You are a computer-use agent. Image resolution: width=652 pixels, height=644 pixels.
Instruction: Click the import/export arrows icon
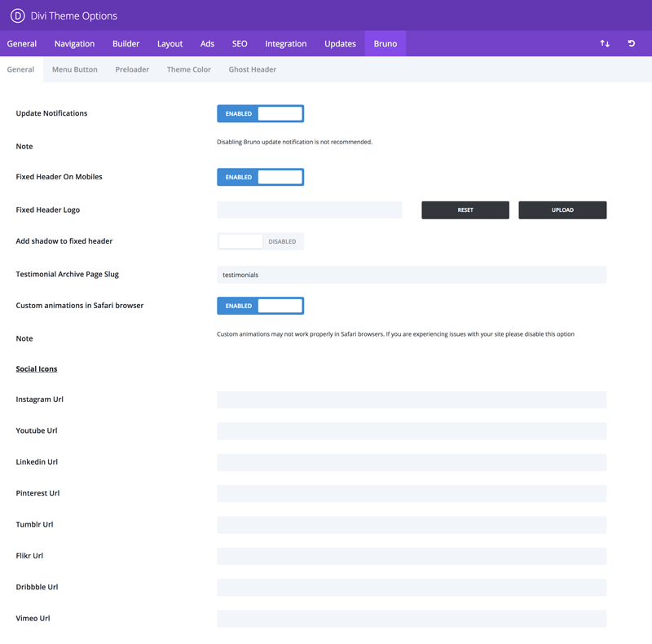click(x=605, y=43)
